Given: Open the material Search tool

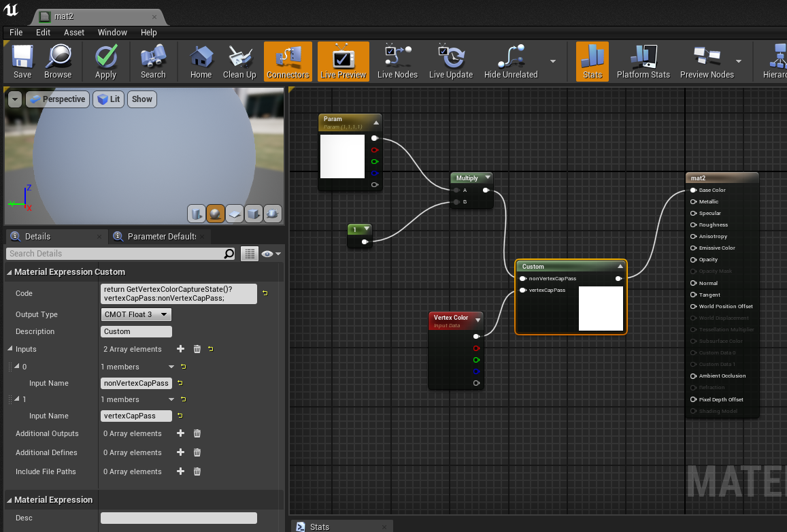Looking at the screenshot, I should click(x=152, y=61).
